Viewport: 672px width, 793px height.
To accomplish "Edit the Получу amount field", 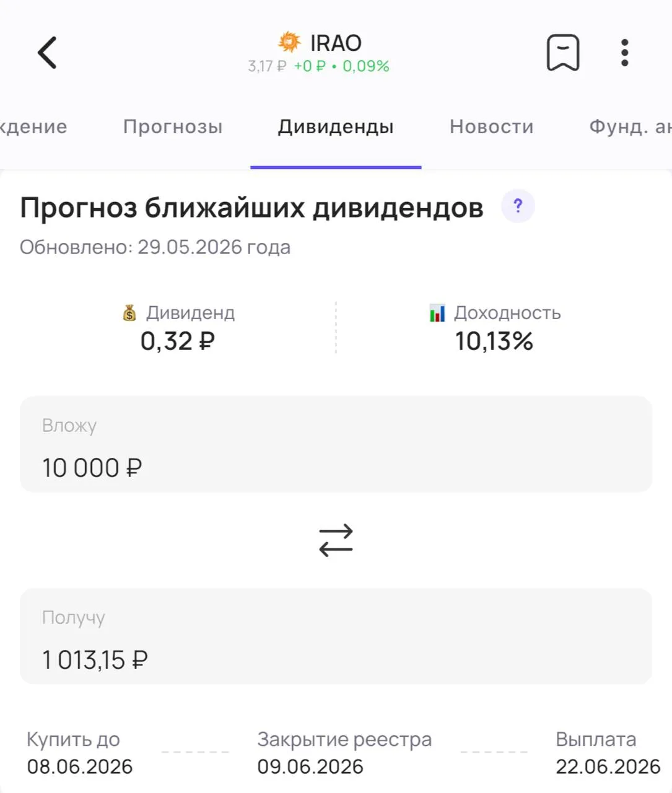I will pyautogui.click(x=336, y=636).
